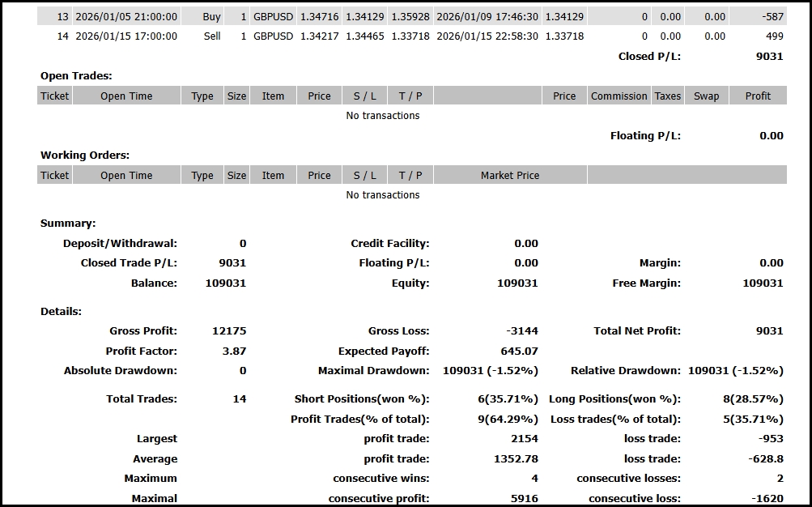Click the Free Margin label
812x507 pixels.
click(x=646, y=283)
